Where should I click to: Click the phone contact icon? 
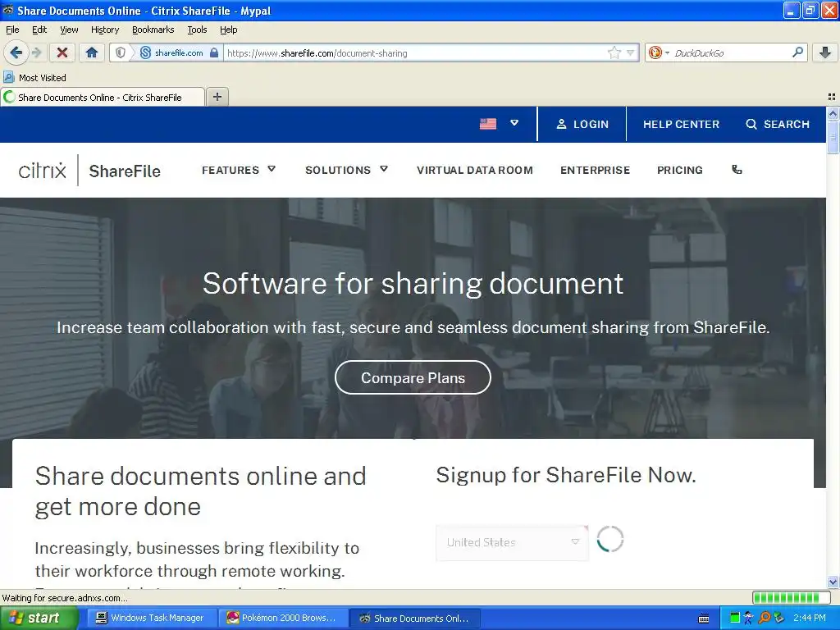[x=737, y=169]
